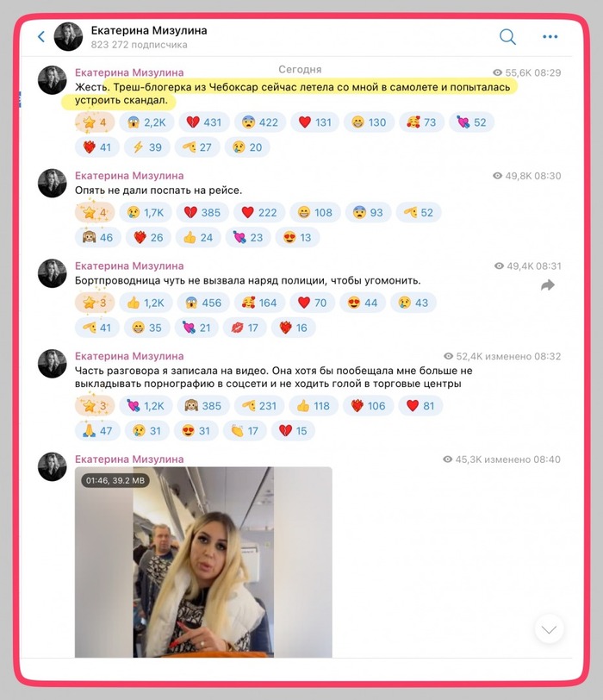Open the channel avatar in header
This screenshot has width=603, height=700.
pyautogui.click(x=68, y=36)
